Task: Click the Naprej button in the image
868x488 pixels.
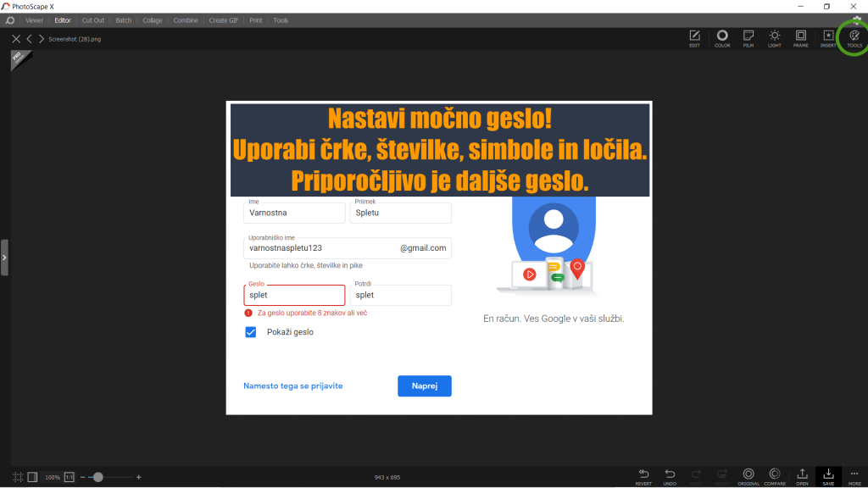Action: point(425,385)
